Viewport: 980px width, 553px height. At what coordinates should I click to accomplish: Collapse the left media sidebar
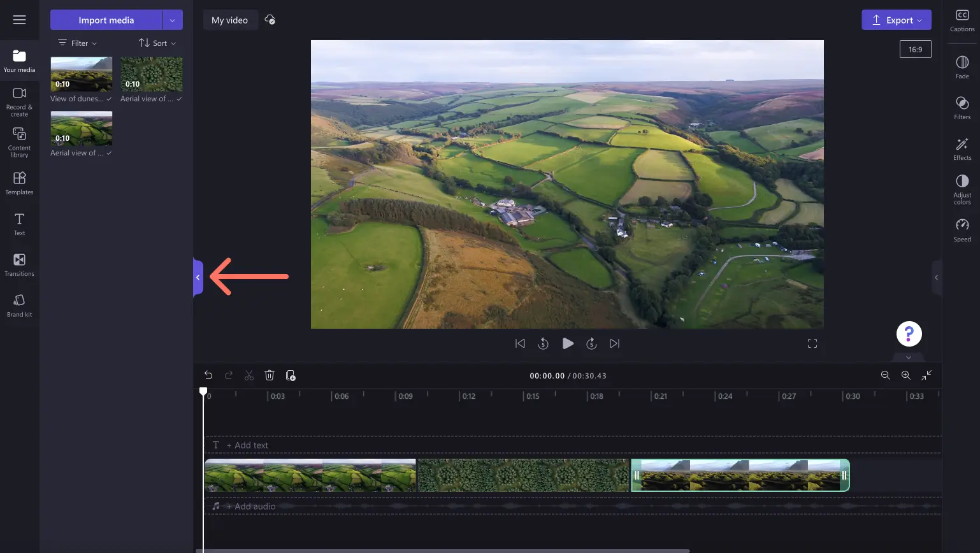pyautogui.click(x=198, y=278)
